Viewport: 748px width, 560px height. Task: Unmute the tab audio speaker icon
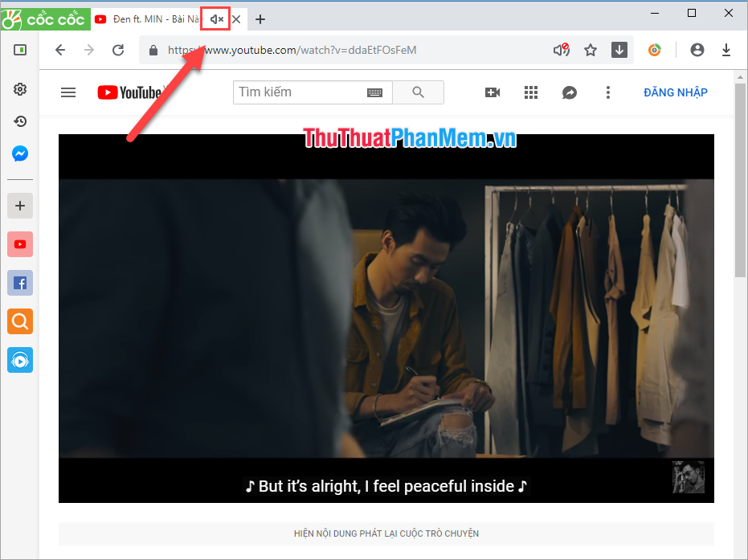[x=215, y=18]
